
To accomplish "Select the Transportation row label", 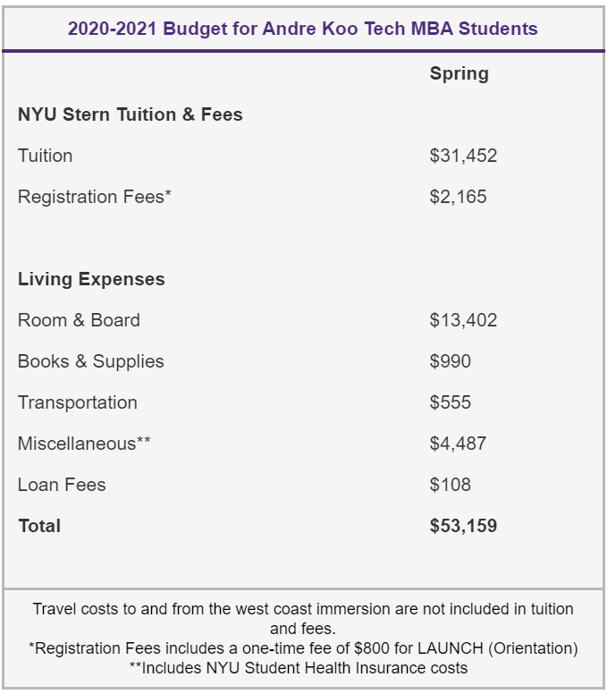I will tap(78, 402).
